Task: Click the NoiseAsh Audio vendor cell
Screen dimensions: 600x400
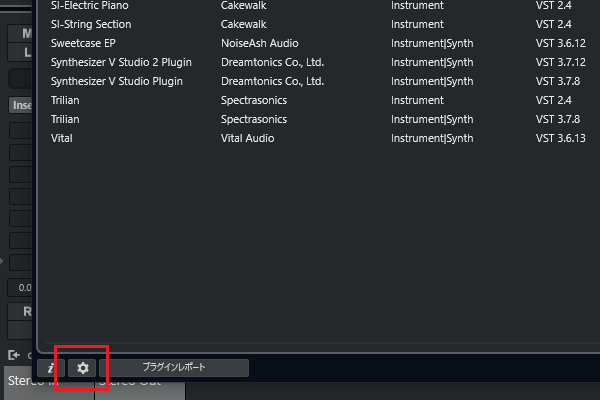Action: click(x=259, y=43)
